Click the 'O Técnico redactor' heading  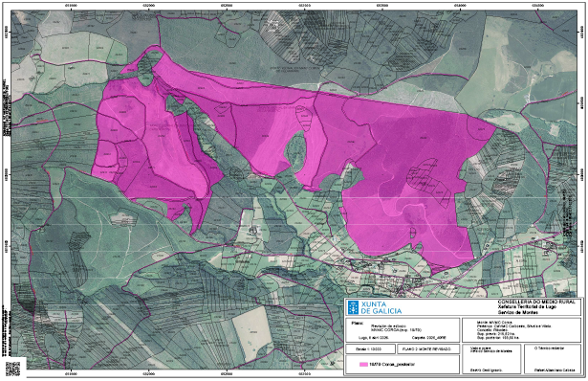pos(549,347)
